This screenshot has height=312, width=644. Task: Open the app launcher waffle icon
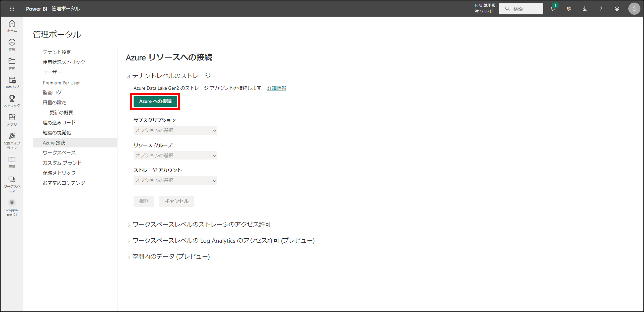click(12, 9)
